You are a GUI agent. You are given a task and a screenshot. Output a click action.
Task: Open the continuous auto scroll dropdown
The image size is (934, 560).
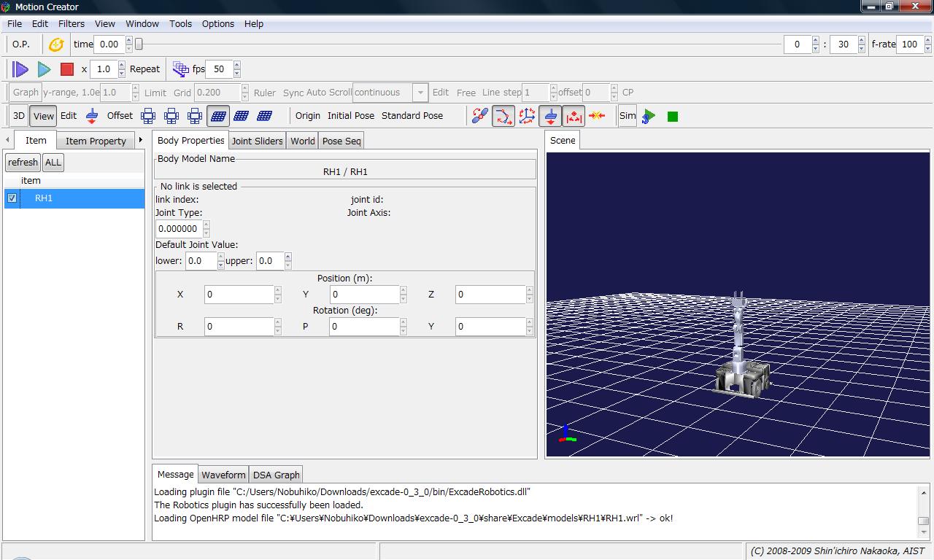coord(420,93)
